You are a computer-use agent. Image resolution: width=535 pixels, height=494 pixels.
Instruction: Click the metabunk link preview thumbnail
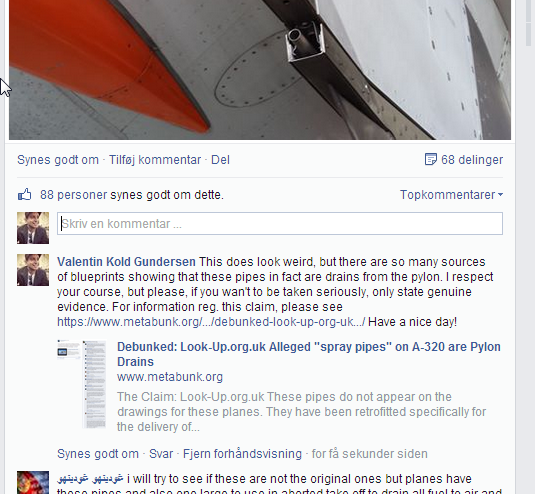tap(81, 384)
